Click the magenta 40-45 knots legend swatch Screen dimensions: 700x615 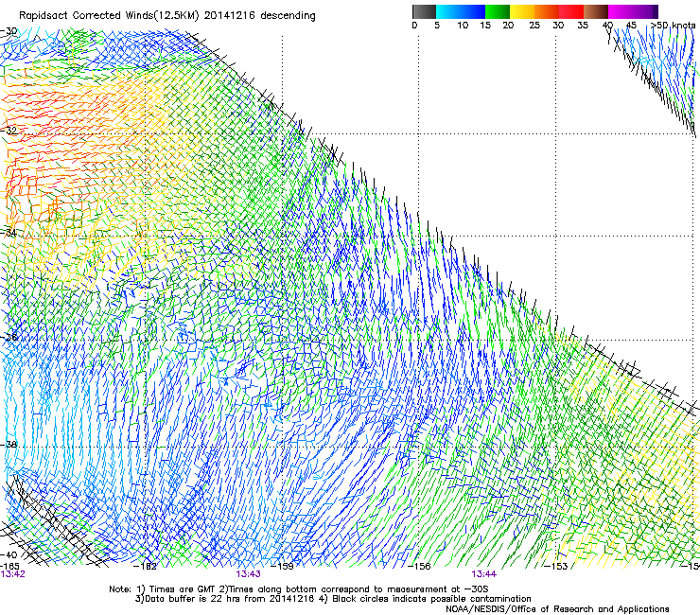621,11
